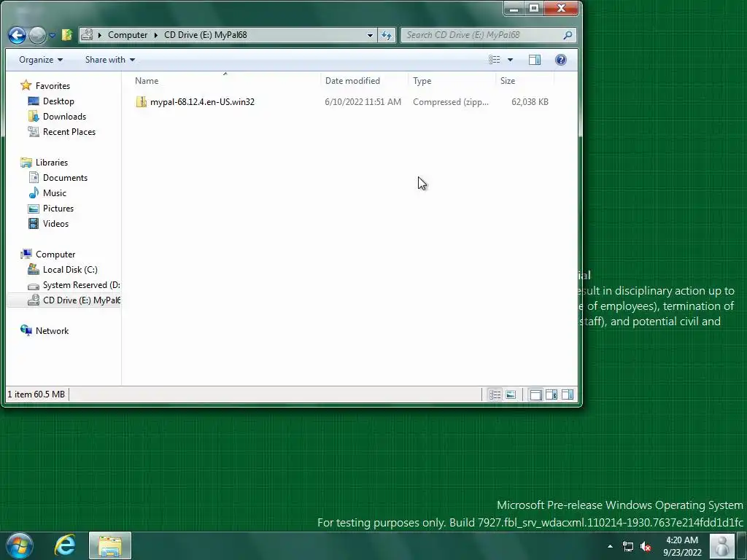This screenshot has height=560, width=747.
Task: Click the Windows Explorer taskbar button
Action: coord(110,545)
